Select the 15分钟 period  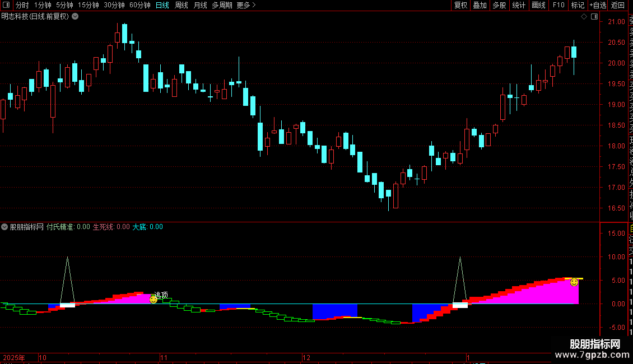pos(89,5)
